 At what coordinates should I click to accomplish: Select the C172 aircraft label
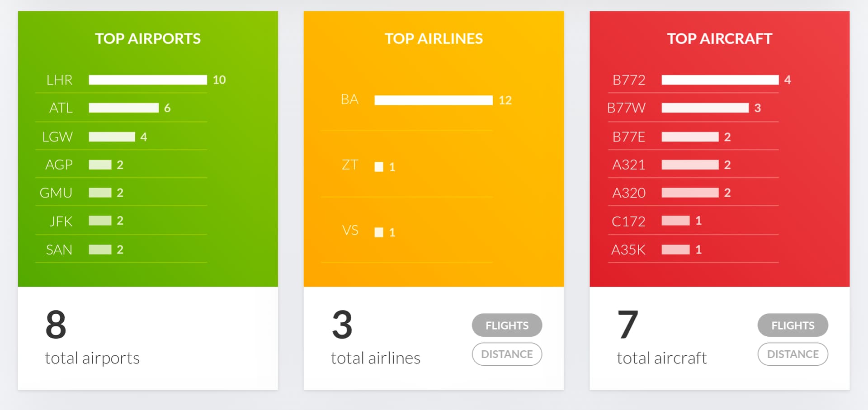tap(628, 221)
